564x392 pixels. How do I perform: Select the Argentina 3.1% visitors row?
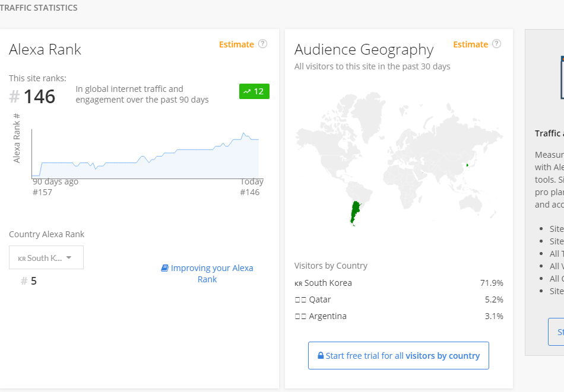coord(398,317)
